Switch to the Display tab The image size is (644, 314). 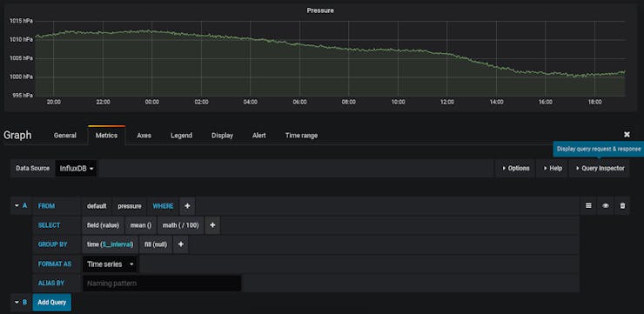[222, 136]
